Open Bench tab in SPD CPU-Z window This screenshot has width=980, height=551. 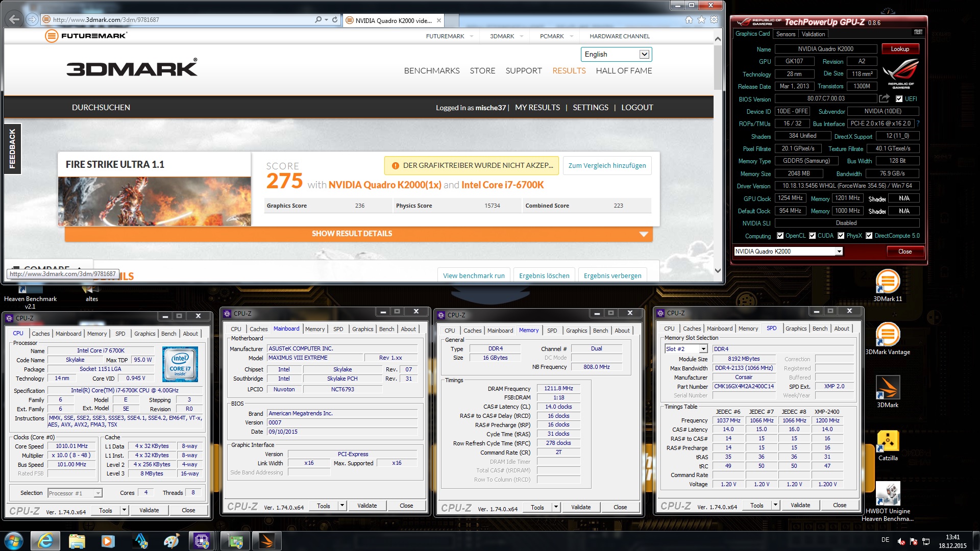pyautogui.click(x=820, y=329)
